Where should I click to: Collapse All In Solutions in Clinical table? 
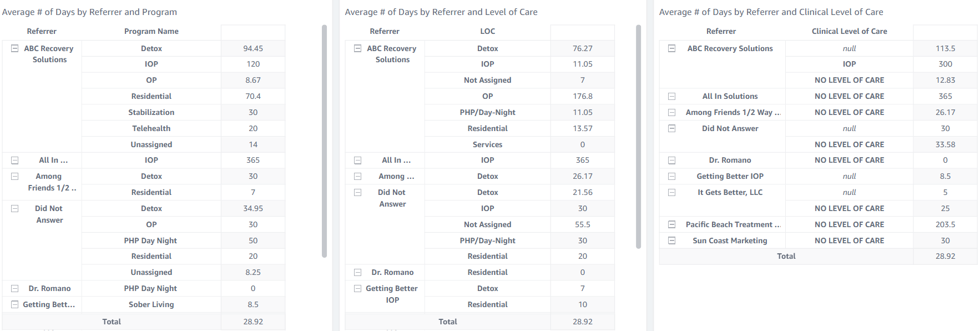tap(671, 97)
